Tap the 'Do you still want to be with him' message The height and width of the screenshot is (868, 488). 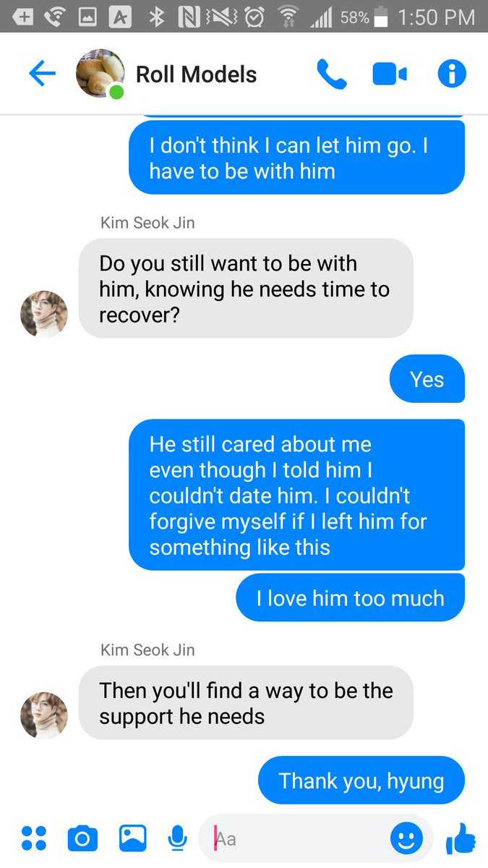[x=246, y=289]
